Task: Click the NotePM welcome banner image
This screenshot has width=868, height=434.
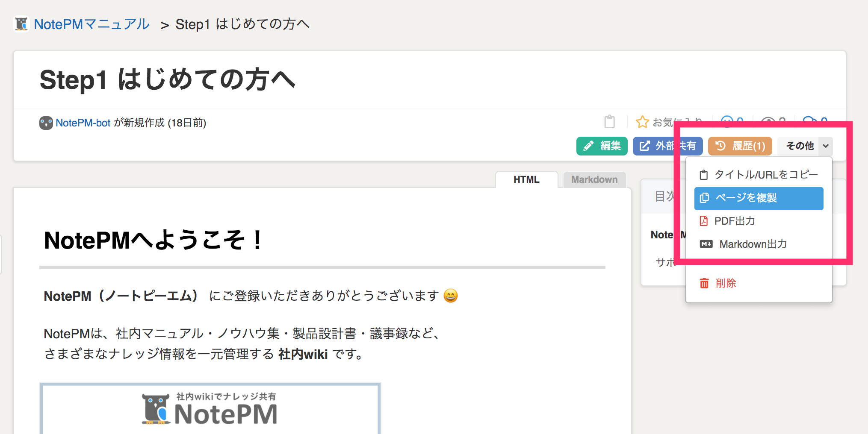Action: (x=210, y=409)
